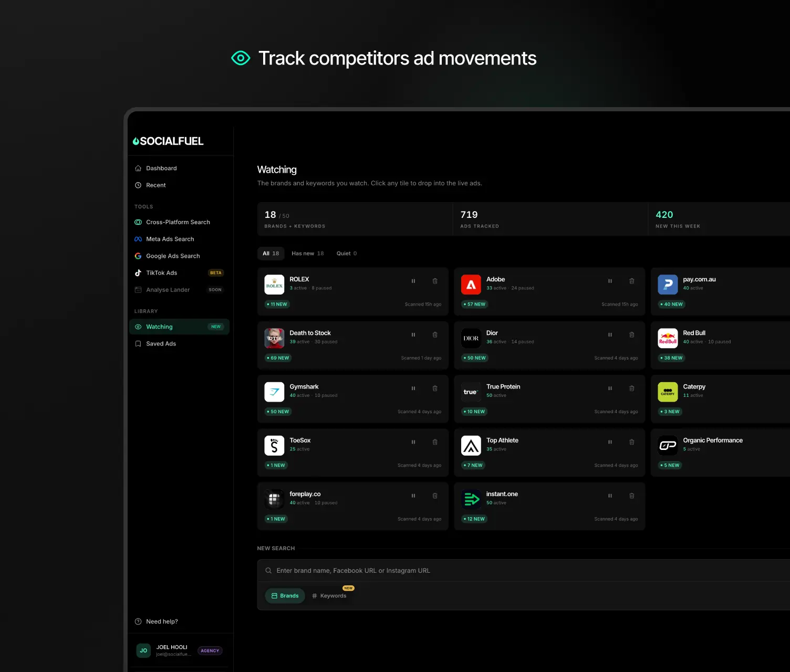
Task: Open Google Ads Search
Action: (179, 256)
